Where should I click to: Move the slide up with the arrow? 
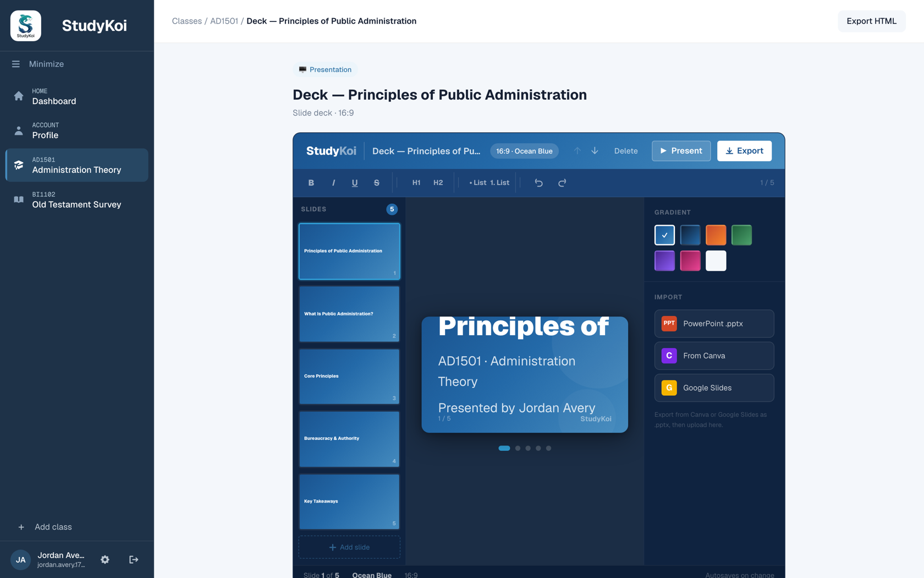tap(577, 151)
